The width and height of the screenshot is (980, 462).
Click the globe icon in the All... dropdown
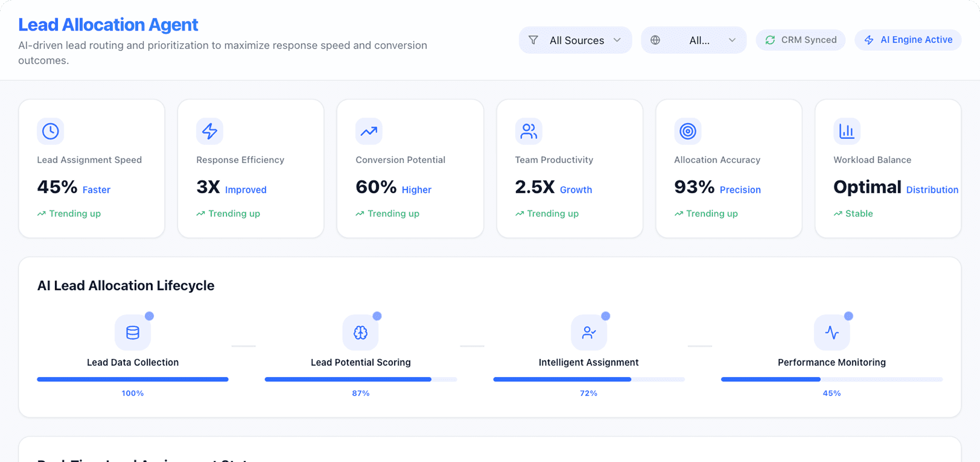click(655, 40)
